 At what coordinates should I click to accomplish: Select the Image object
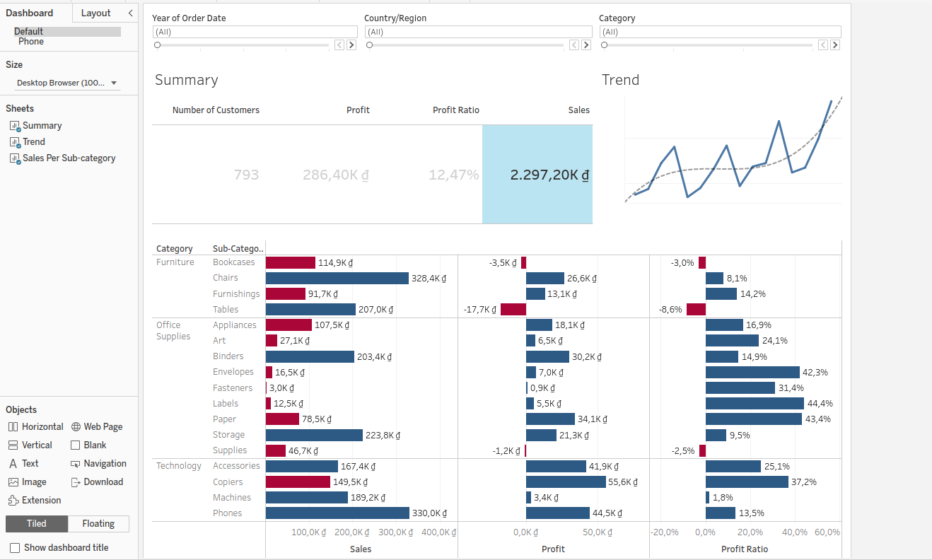coord(27,482)
